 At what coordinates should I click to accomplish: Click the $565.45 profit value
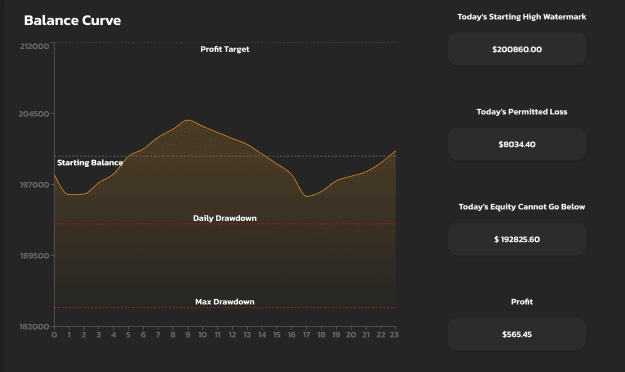tap(517, 334)
